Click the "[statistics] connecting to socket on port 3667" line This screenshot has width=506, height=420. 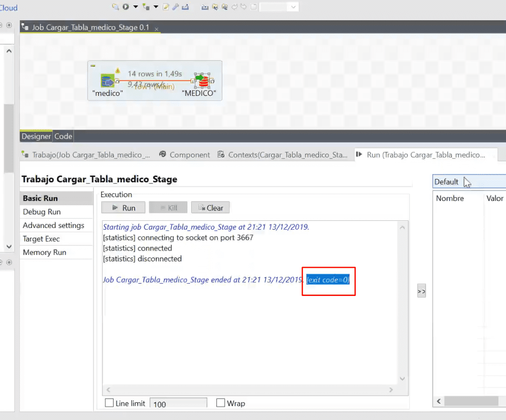tap(178, 238)
